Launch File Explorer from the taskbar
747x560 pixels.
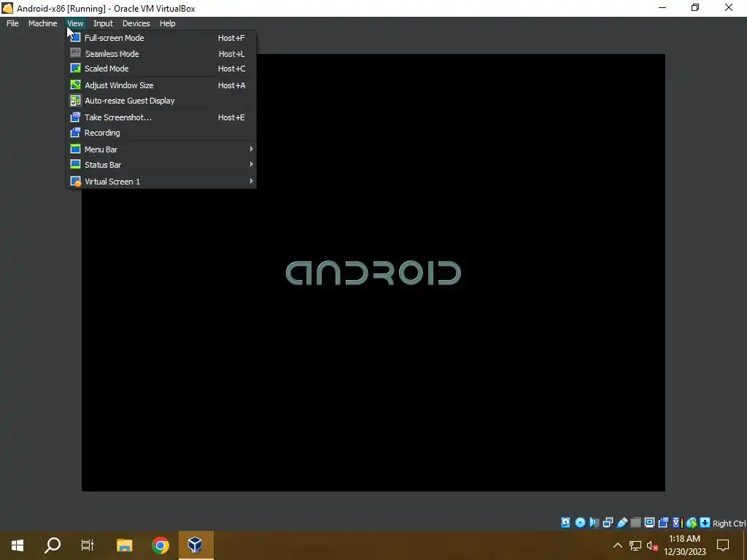click(124, 545)
